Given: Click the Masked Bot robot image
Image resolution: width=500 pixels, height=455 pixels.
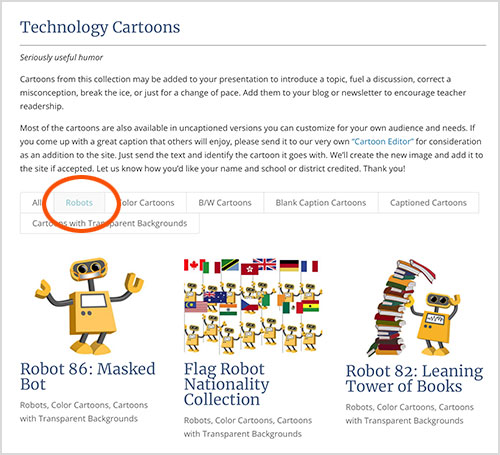Looking at the screenshot, I should pyautogui.click(x=89, y=306).
